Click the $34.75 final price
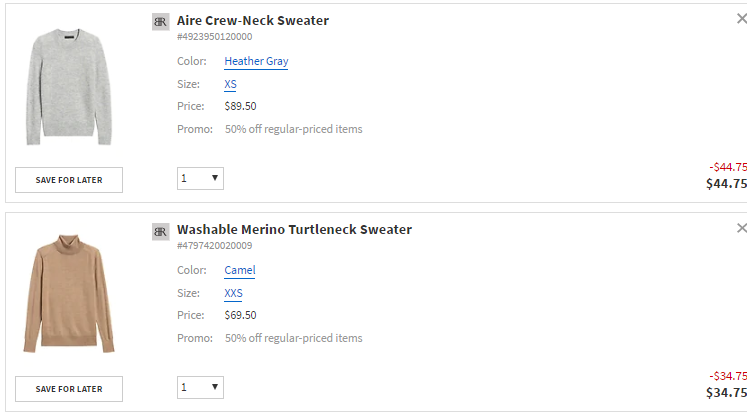 tap(726, 393)
